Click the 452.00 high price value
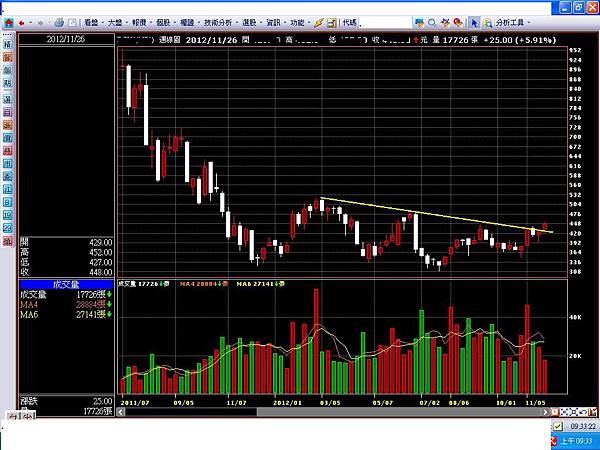The height and width of the screenshot is (450, 600). 101,252
